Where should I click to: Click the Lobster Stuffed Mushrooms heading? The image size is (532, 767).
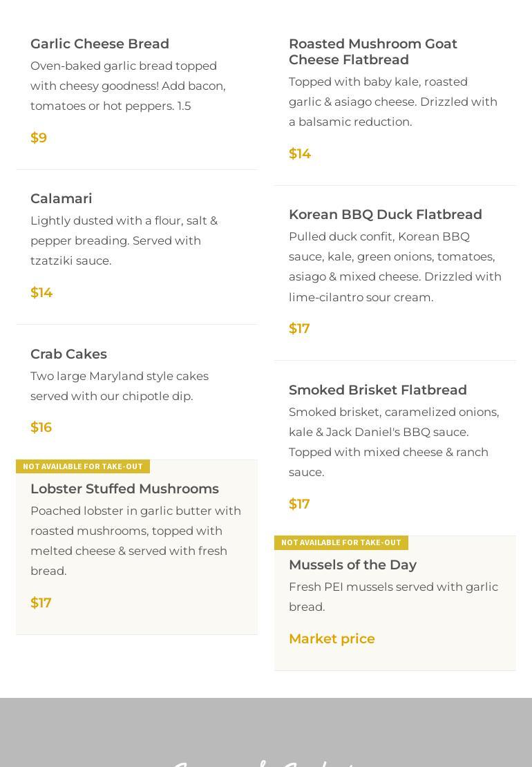[x=124, y=489]
